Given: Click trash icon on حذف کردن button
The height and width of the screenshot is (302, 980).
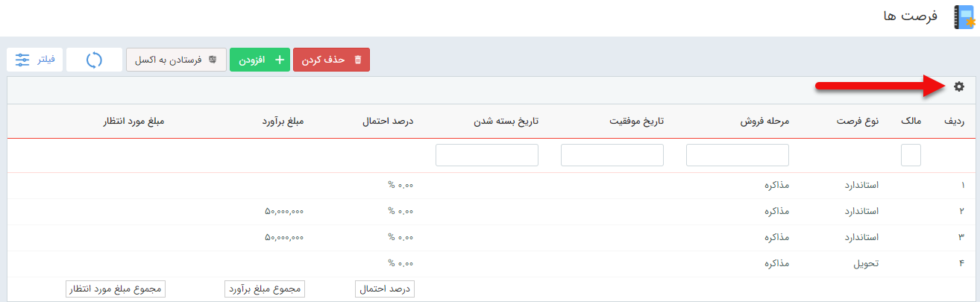Looking at the screenshot, I should click(357, 60).
